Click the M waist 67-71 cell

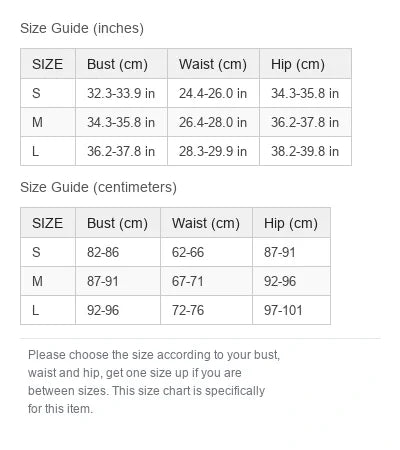coord(206,281)
